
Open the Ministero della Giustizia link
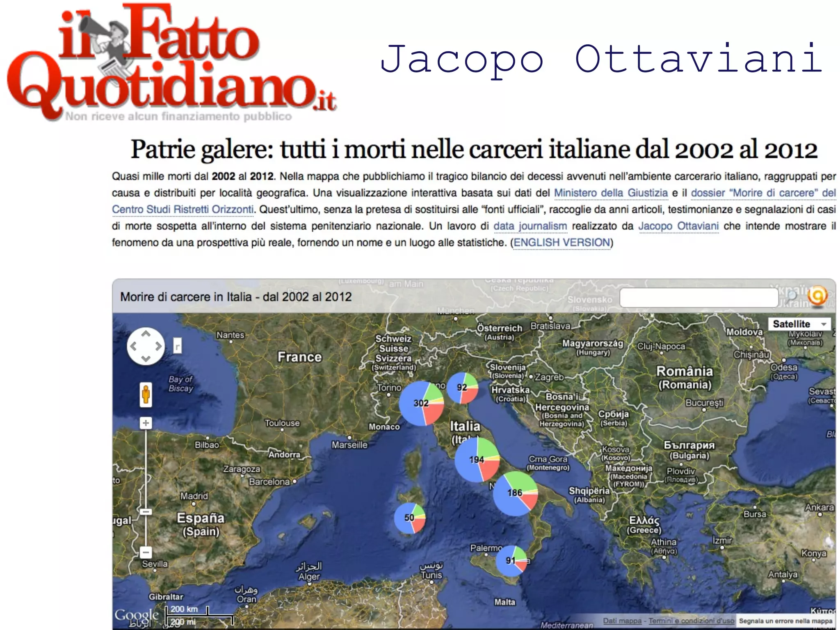click(x=611, y=193)
